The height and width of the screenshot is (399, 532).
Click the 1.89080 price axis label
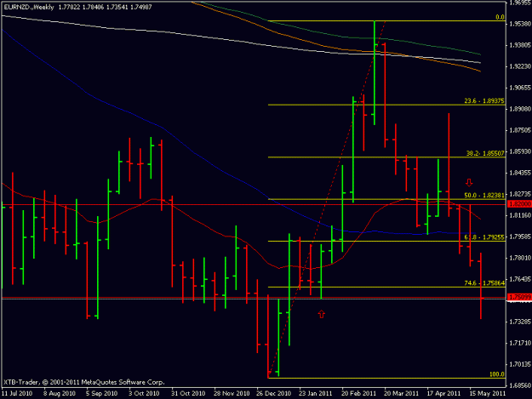coord(520,109)
